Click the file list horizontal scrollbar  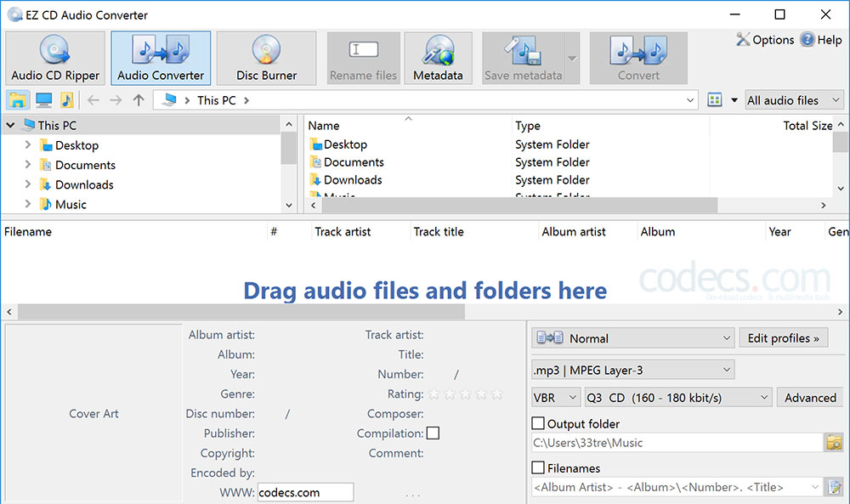point(520,206)
